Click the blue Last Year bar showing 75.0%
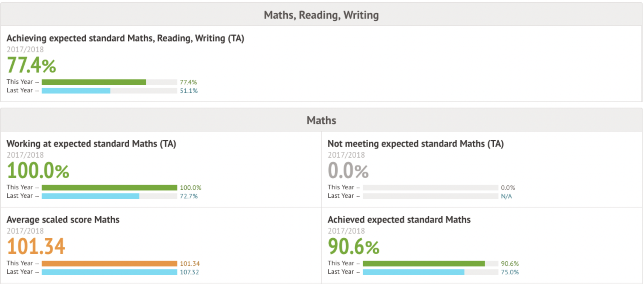644x284 pixels. click(413, 272)
